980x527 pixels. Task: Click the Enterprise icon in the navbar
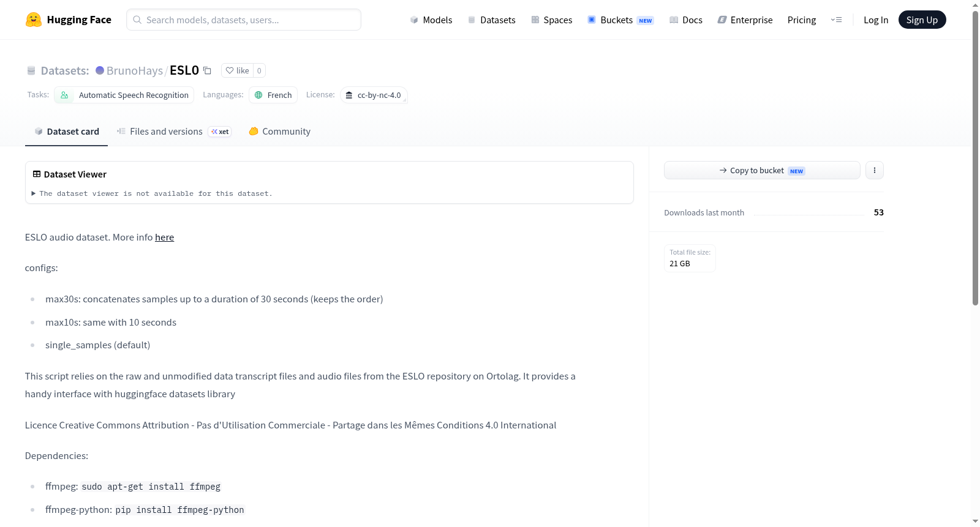[x=722, y=20]
